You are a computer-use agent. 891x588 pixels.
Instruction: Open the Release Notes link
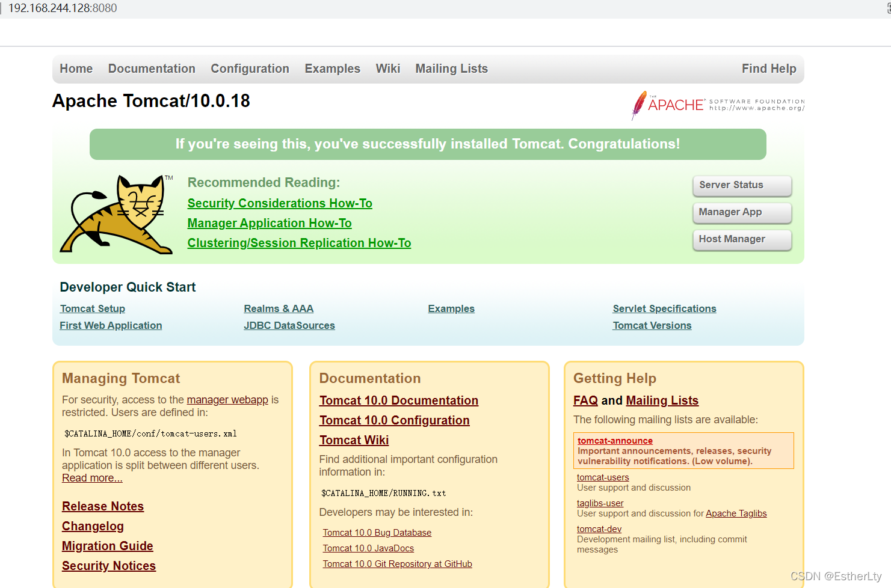coord(103,506)
